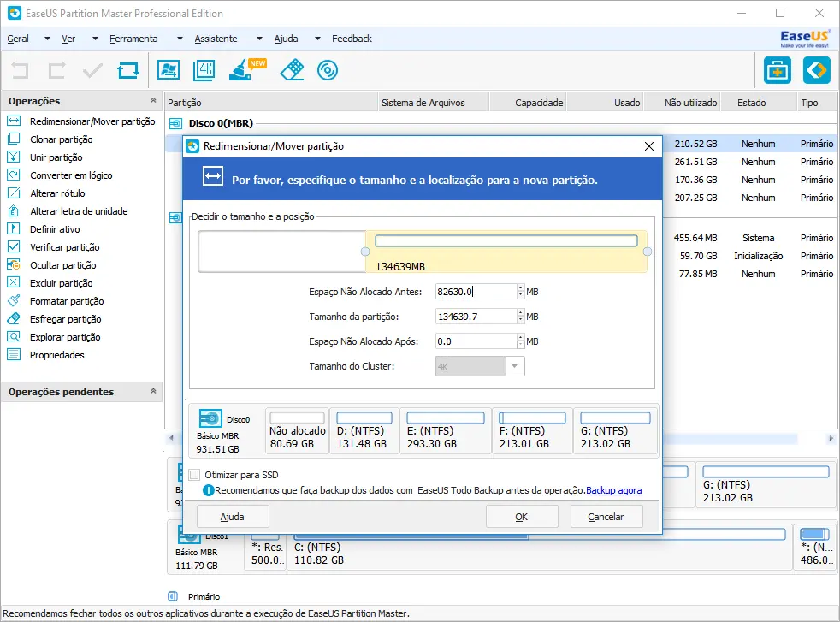Viewport: 840px width, 622px height.
Task: Open Propriedades in operations list
Action: [x=56, y=355]
